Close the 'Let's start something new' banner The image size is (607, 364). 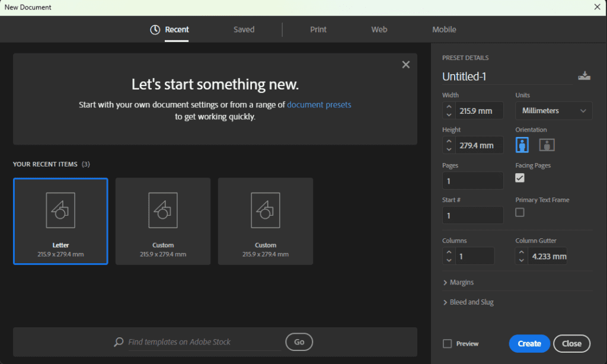[x=405, y=65]
